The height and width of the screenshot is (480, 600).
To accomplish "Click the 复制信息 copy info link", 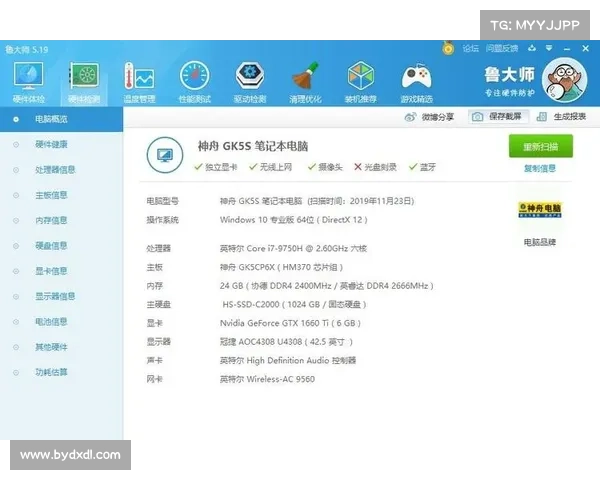I will 540,168.
